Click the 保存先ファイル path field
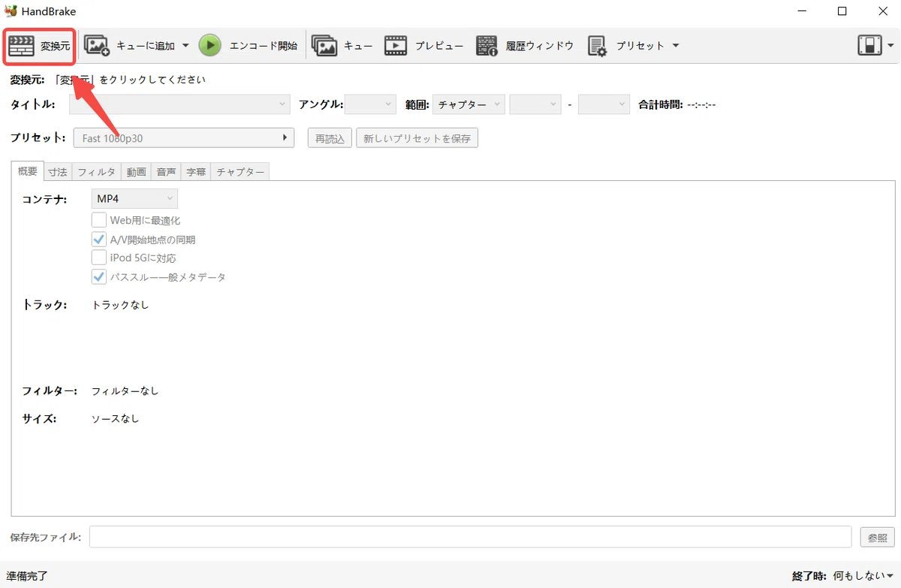The image size is (901, 588). coord(470,537)
